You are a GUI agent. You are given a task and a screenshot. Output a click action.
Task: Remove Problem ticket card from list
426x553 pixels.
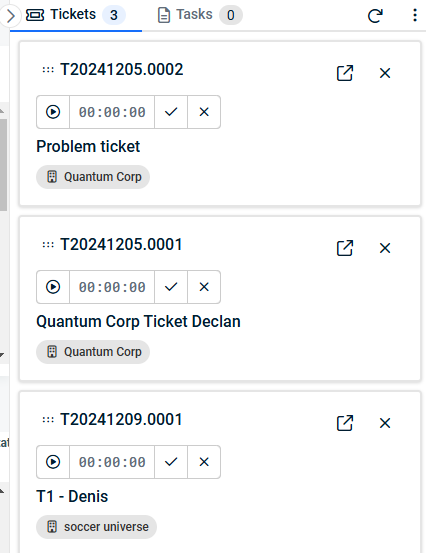(385, 73)
